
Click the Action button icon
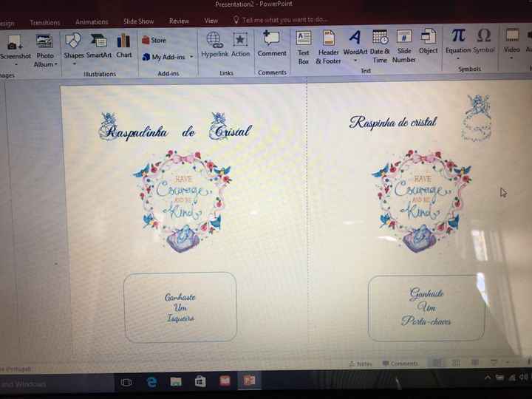click(x=240, y=40)
